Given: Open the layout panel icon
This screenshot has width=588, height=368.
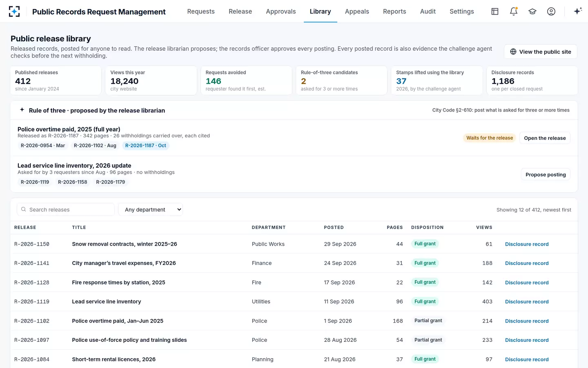Looking at the screenshot, I should pyautogui.click(x=495, y=11).
